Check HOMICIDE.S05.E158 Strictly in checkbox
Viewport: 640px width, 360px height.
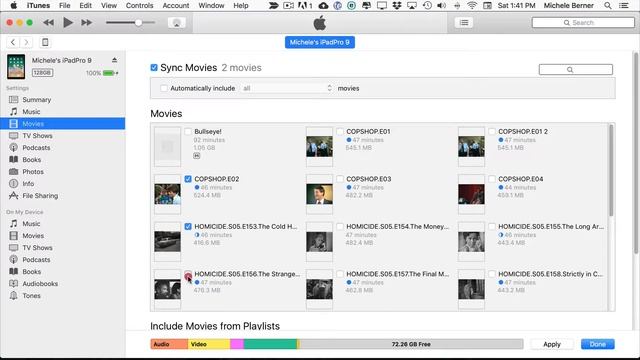[492, 274]
